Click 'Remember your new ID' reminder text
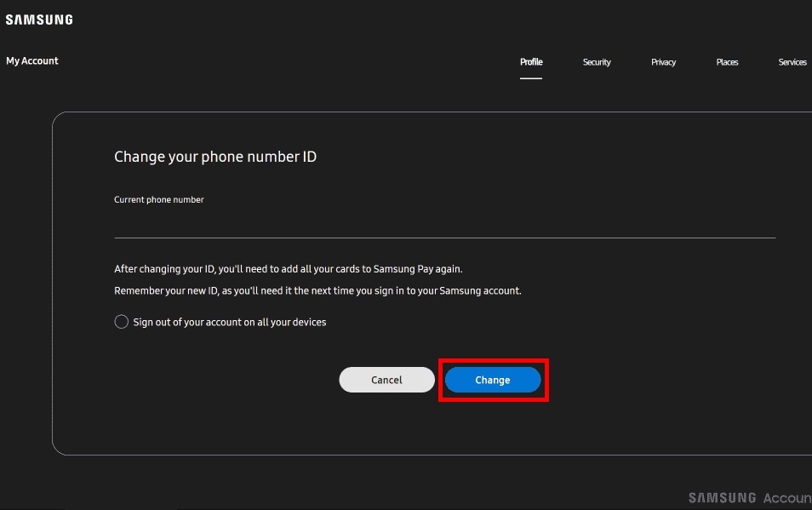Viewport: 812px width, 510px height. pyautogui.click(x=166, y=290)
